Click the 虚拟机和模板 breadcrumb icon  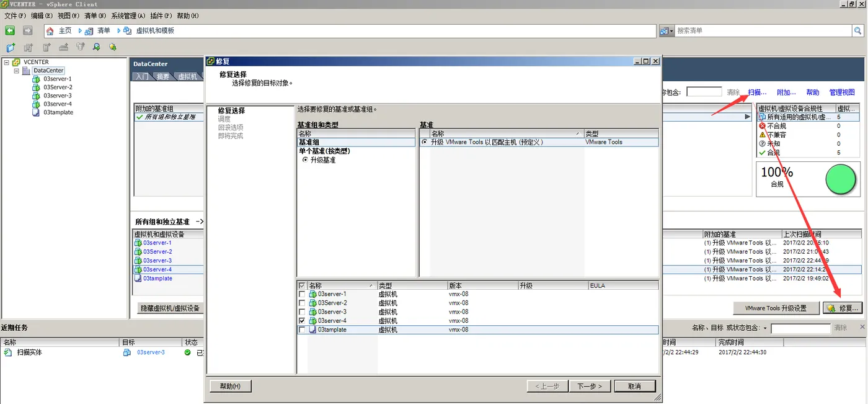[x=128, y=30]
